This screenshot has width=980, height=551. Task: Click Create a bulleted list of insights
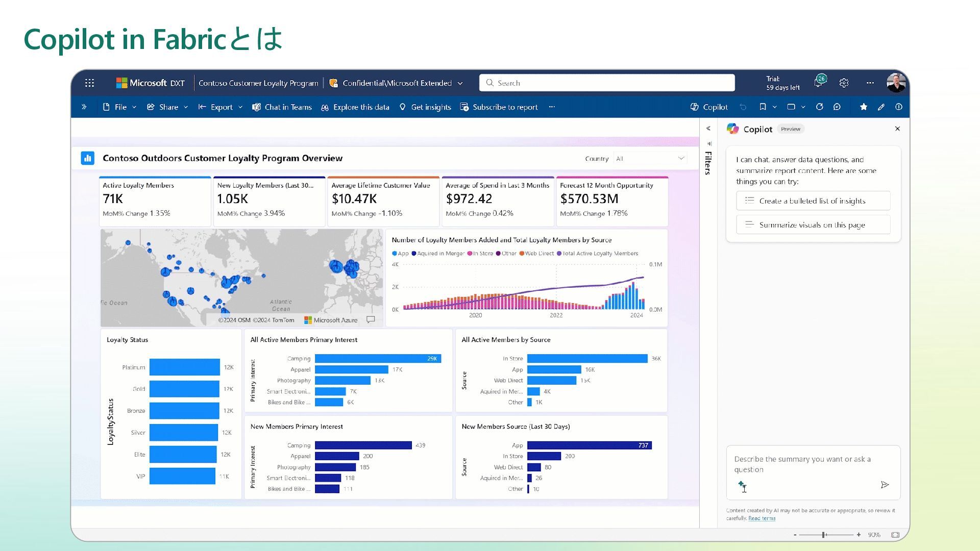pyautogui.click(x=813, y=201)
